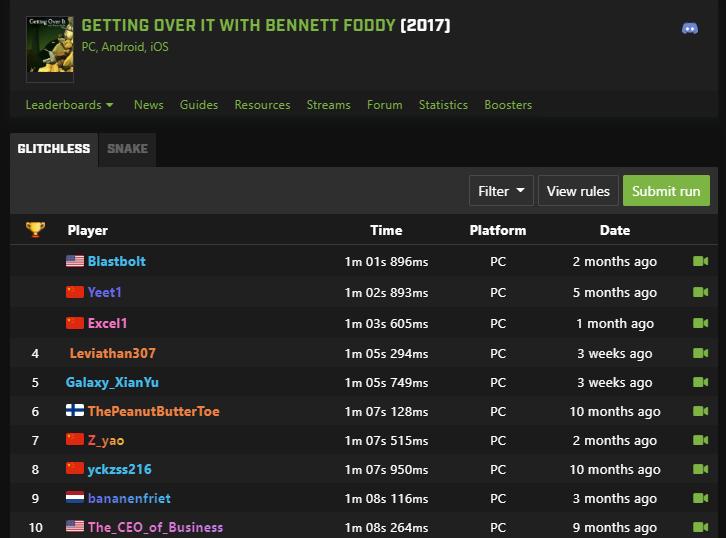Open the Discord server icon
This screenshot has height=538, width=726.
[x=690, y=28]
